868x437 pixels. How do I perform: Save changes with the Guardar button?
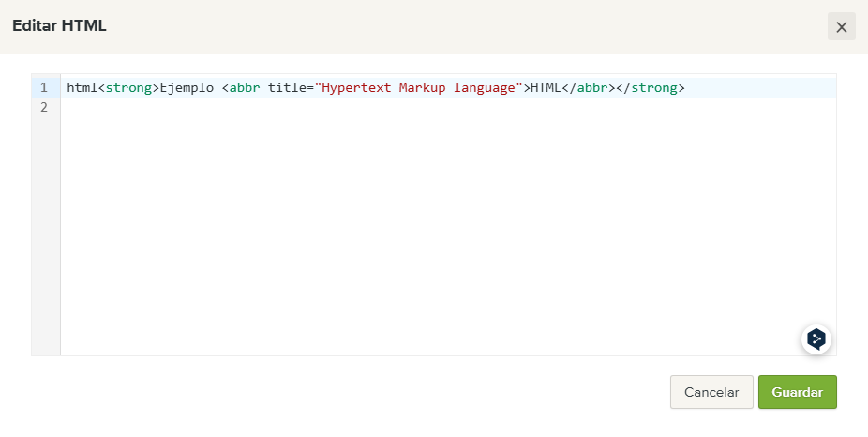tap(797, 392)
